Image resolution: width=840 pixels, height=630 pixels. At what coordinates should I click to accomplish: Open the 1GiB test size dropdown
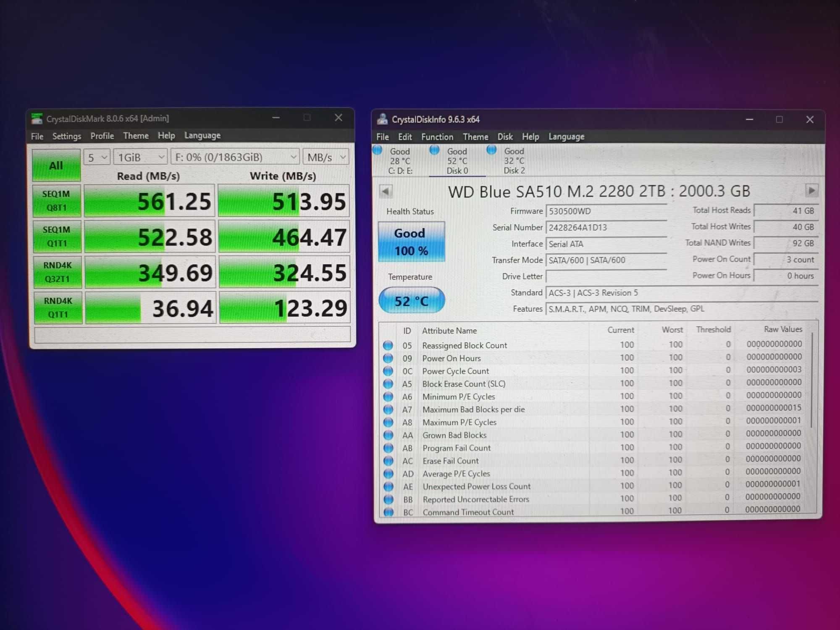point(141,157)
